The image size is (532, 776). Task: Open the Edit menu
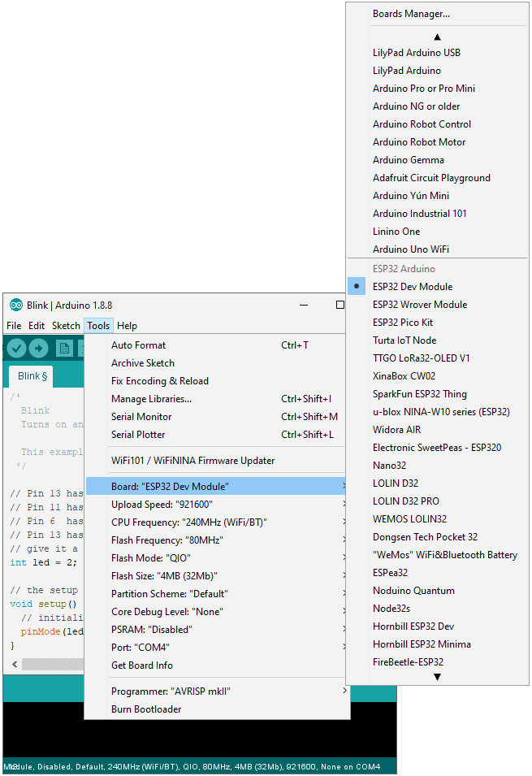(x=37, y=326)
